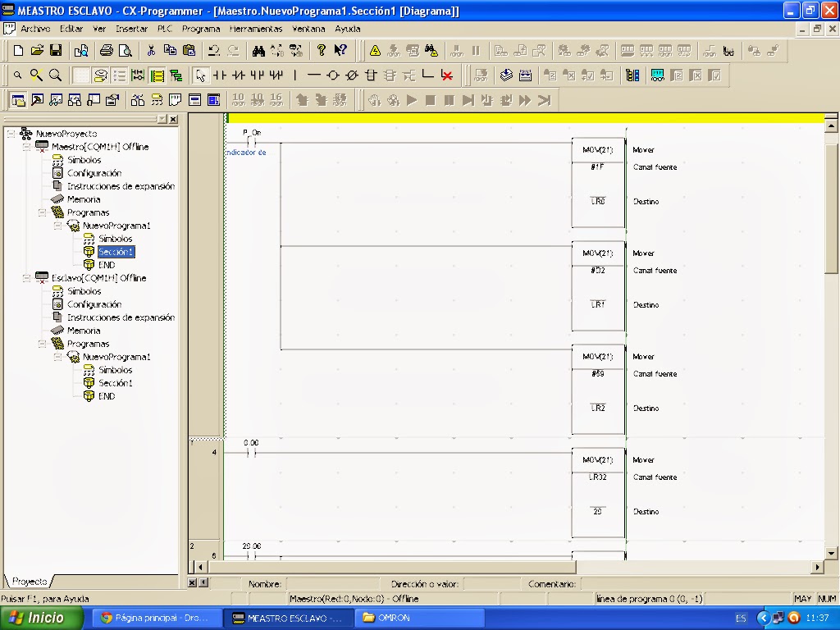The image size is (840, 630).
Task: Open the Archivo menu
Action: coord(35,29)
